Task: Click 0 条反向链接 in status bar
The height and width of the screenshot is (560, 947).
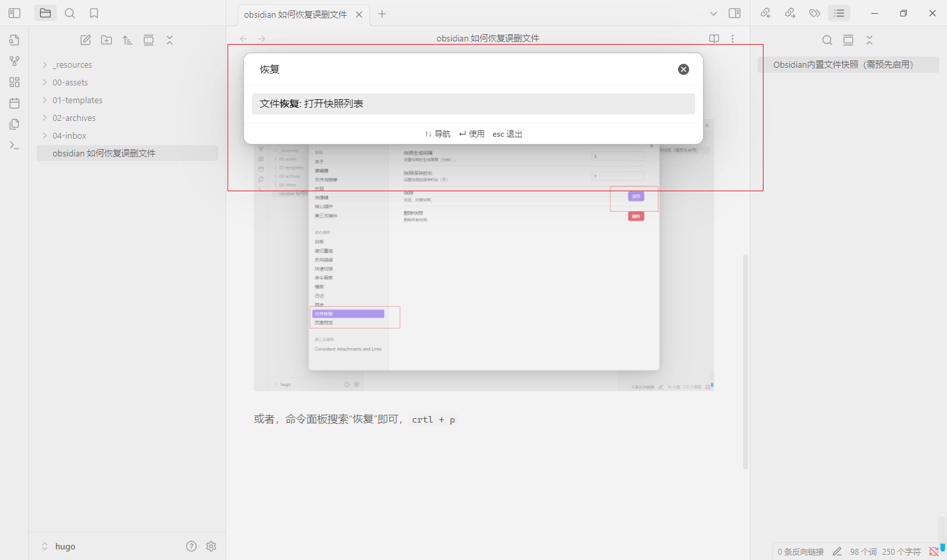Action: [801, 552]
